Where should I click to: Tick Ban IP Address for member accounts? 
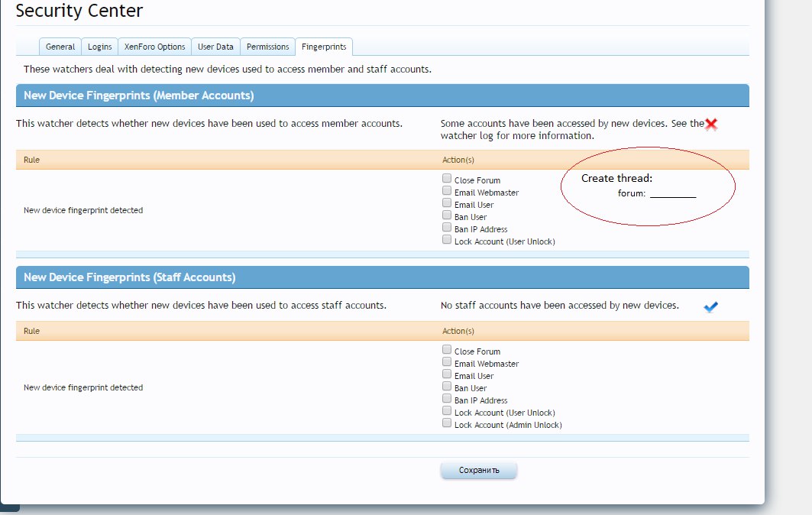tap(447, 228)
